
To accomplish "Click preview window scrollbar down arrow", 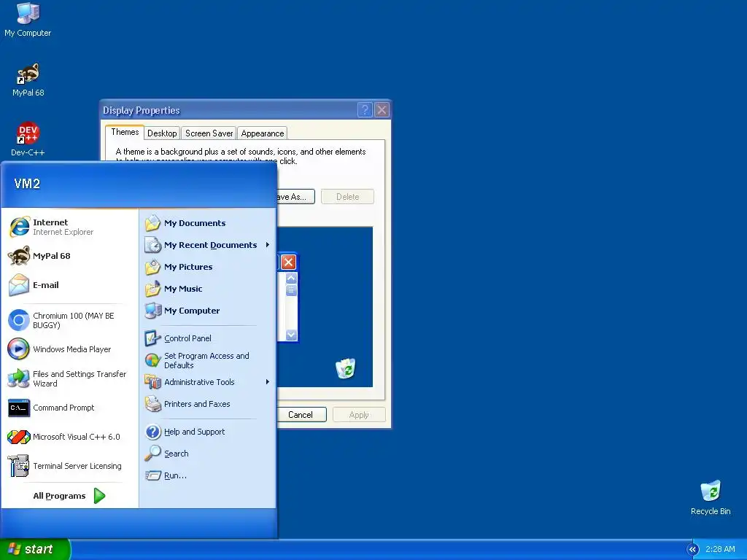I will (292, 335).
